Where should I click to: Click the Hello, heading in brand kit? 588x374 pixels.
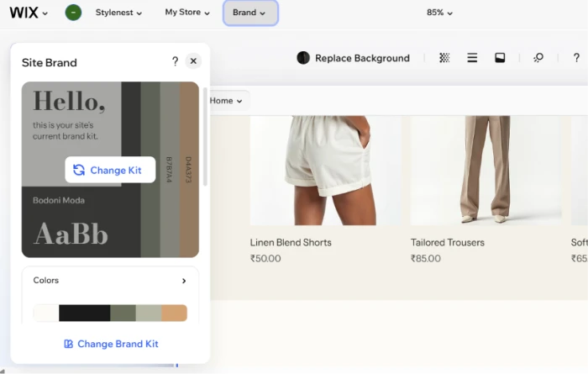coord(69,102)
